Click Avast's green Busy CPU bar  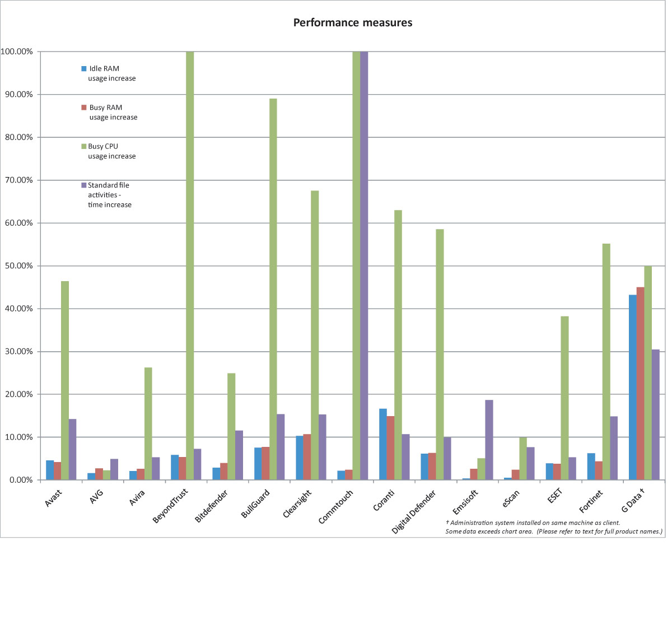coord(65,380)
